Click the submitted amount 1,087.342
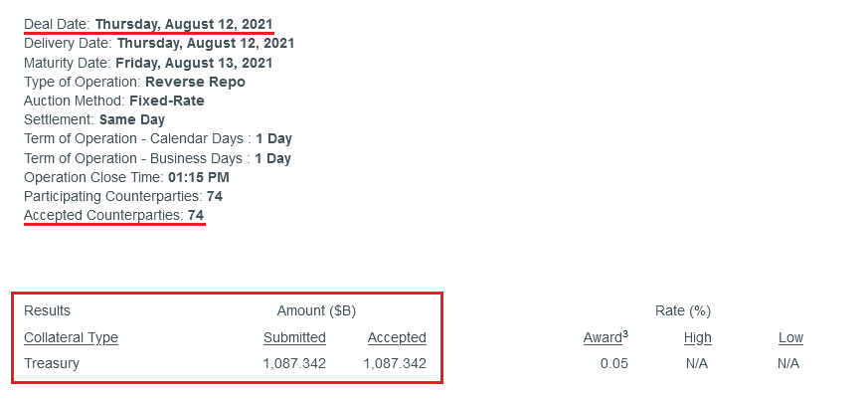The height and width of the screenshot is (399, 868). (x=294, y=363)
